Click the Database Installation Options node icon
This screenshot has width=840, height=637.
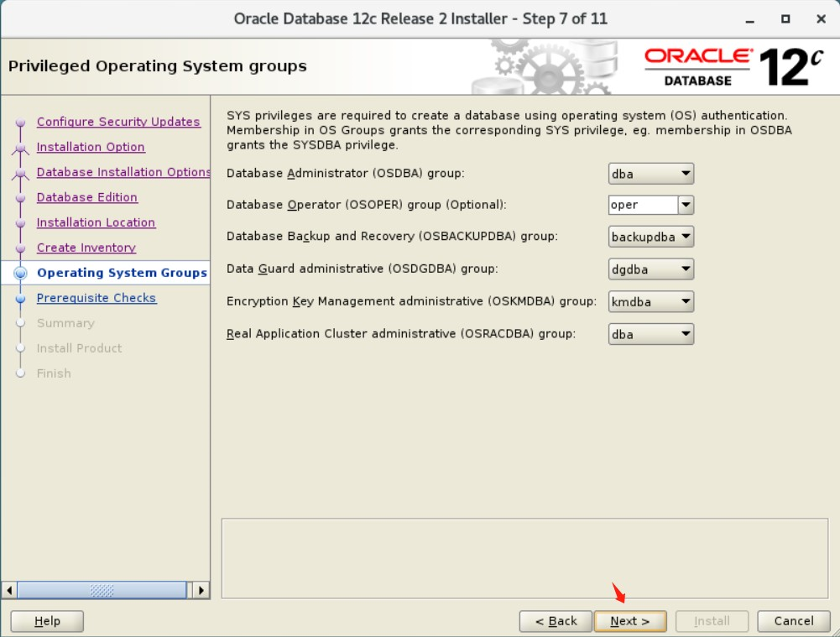pos(20,174)
